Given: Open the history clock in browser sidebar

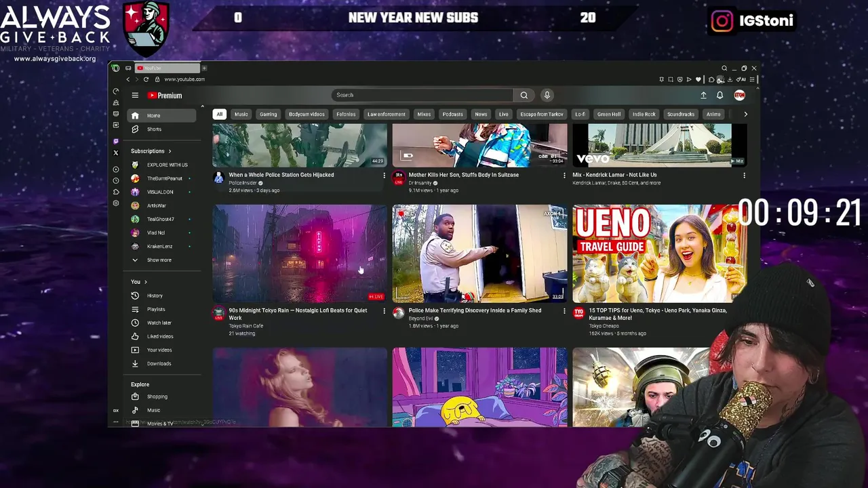Looking at the screenshot, I should click(116, 180).
